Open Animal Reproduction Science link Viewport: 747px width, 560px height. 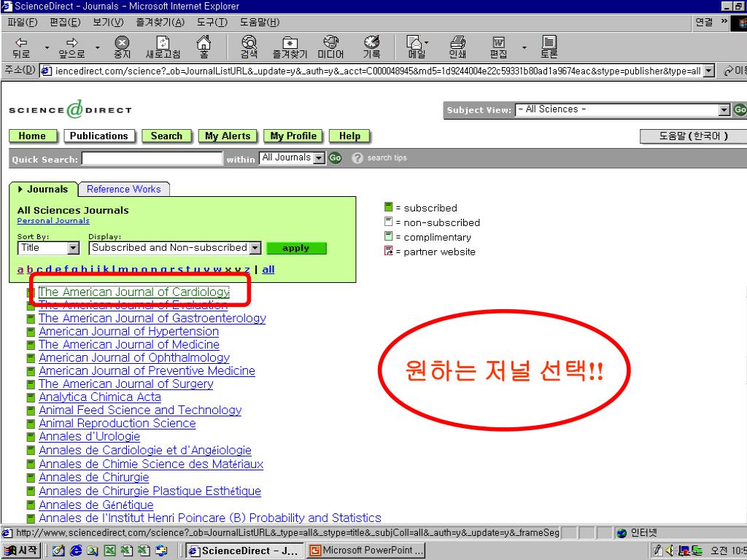click(117, 424)
